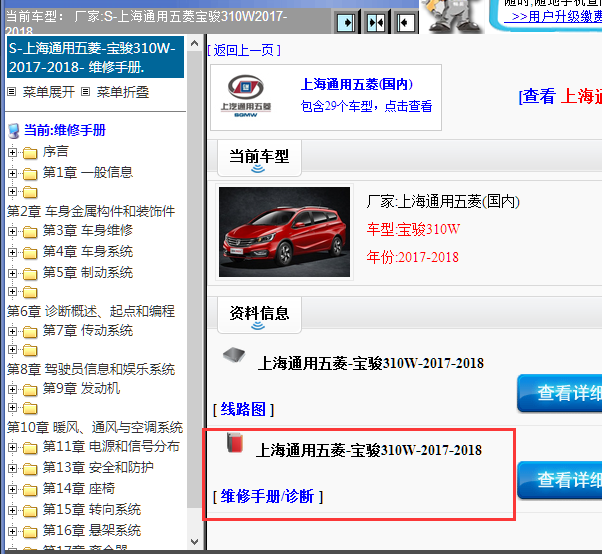Click the right-arrow pane toolbar button

point(346,22)
